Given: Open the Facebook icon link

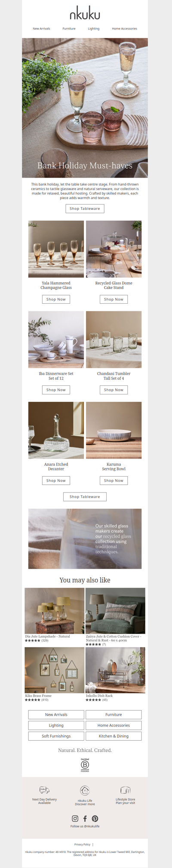Looking at the screenshot, I should tap(85, 819).
